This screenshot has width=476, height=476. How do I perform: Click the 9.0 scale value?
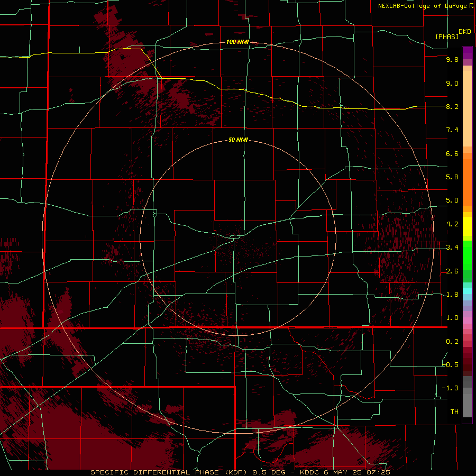[x=452, y=83]
